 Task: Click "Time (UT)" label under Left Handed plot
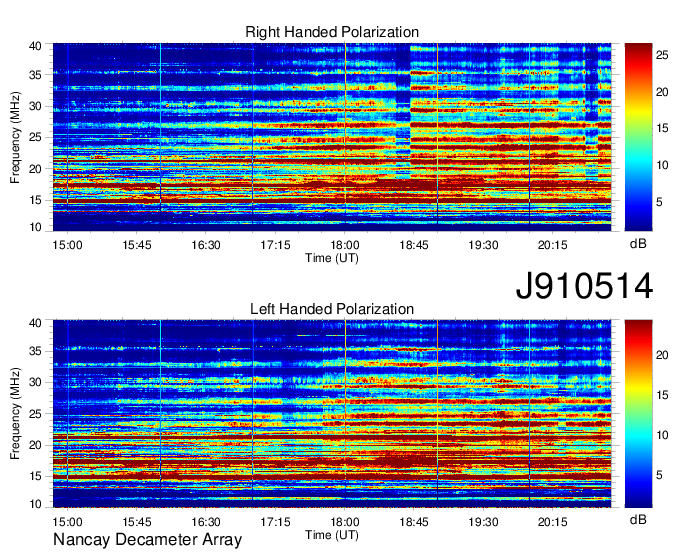coord(332,535)
